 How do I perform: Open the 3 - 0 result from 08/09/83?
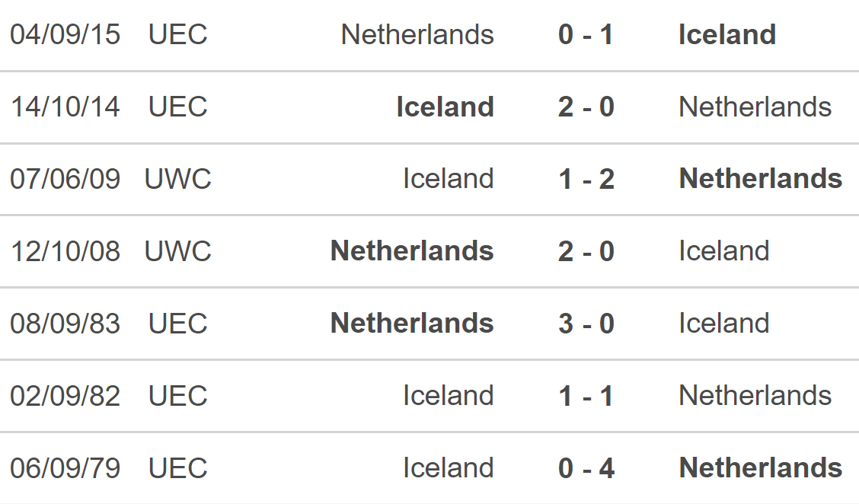click(586, 324)
